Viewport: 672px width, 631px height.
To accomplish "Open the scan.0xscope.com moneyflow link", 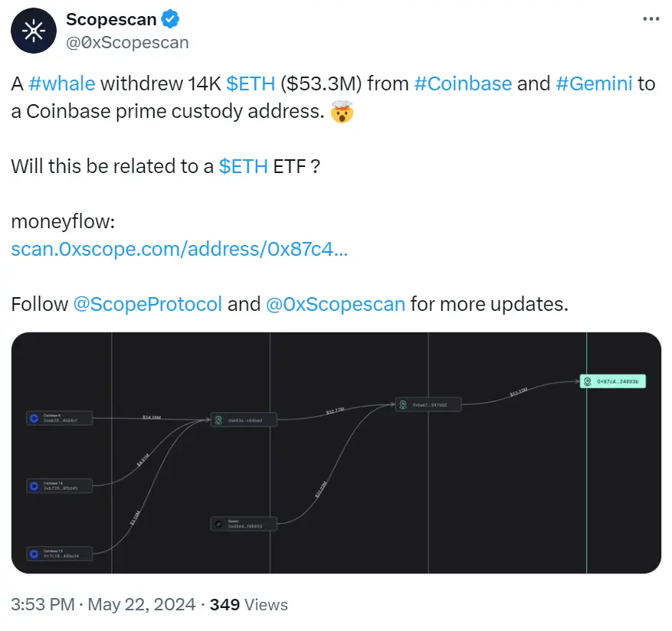I will click(x=178, y=249).
